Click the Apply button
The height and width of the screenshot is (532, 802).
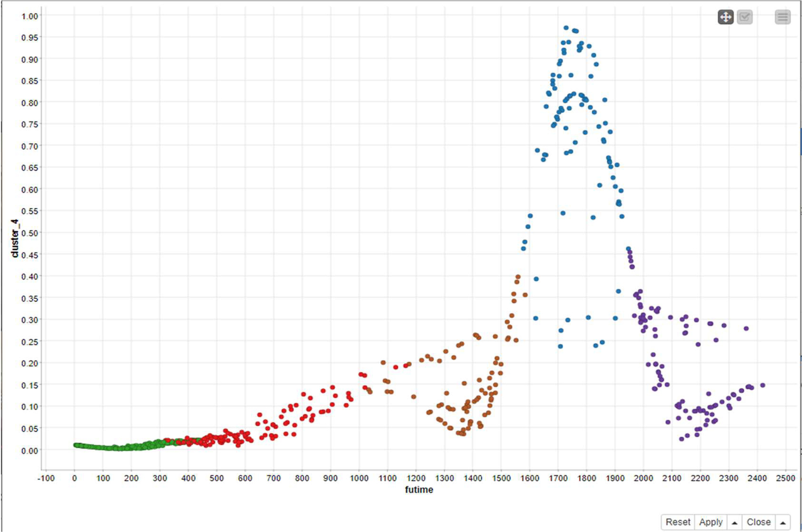[x=711, y=522]
